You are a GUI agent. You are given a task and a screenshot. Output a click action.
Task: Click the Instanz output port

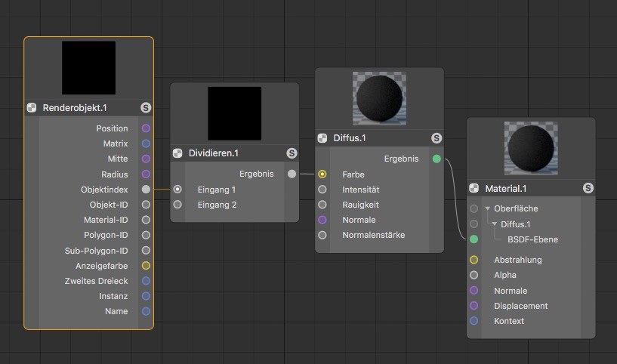tap(146, 296)
